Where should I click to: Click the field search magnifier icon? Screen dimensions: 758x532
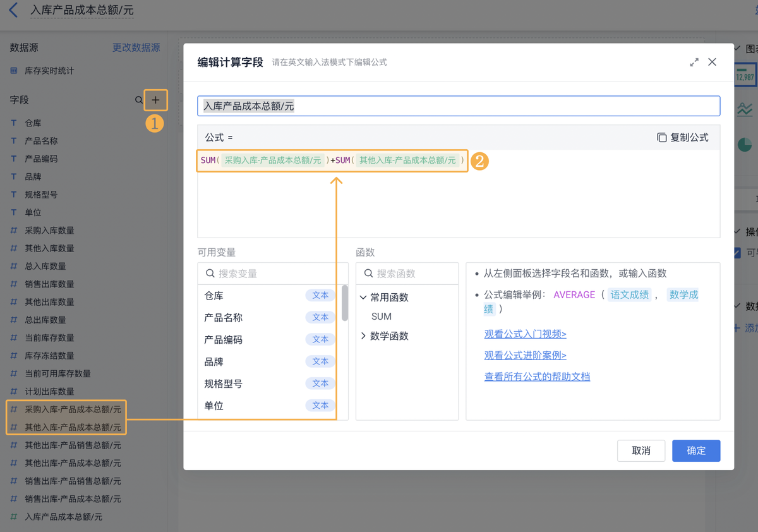[139, 100]
